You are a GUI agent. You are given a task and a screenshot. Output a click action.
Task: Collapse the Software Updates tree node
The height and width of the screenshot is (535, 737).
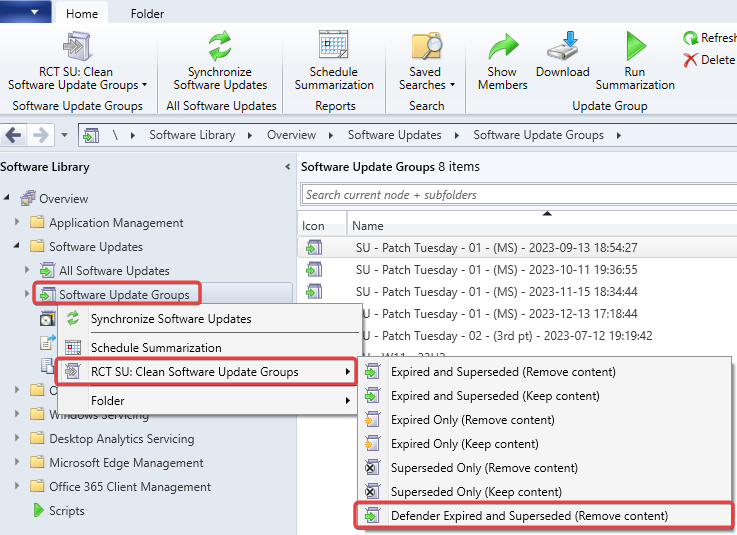17,245
